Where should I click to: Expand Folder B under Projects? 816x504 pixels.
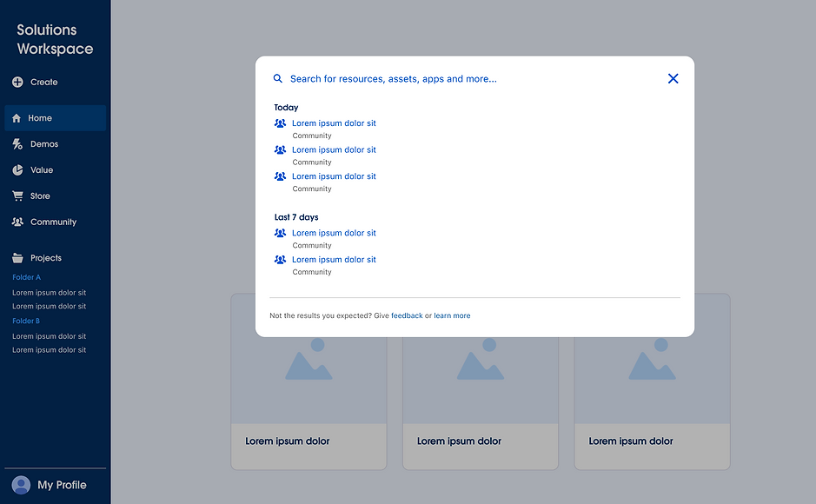[x=25, y=321]
